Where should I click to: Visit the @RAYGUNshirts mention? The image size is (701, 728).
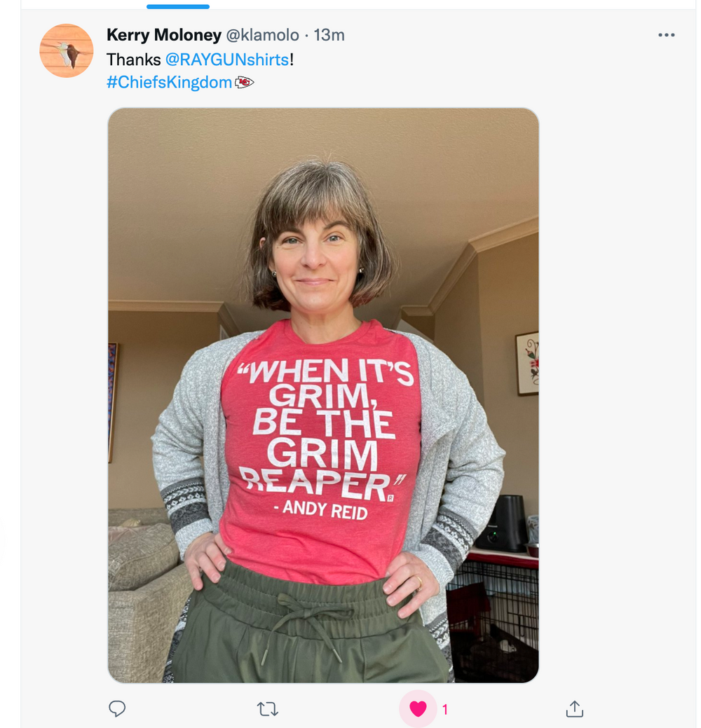[x=227, y=60]
